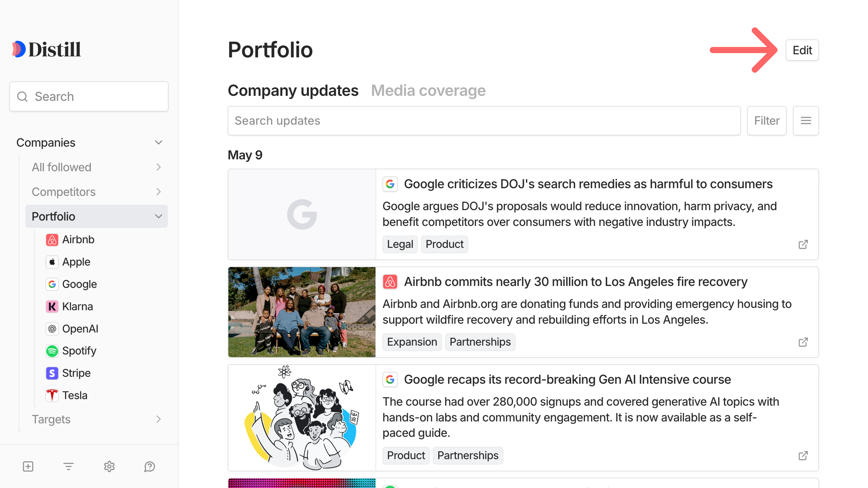The image size is (868, 488).
Task: Select Spotify in the Portfolio sidebar
Action: point(79,351)
